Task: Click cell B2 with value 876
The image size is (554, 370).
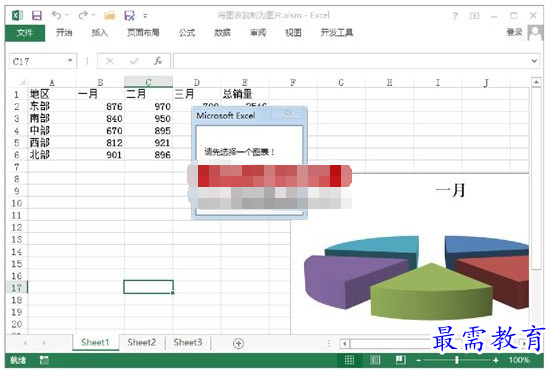Action: (100, 106)
